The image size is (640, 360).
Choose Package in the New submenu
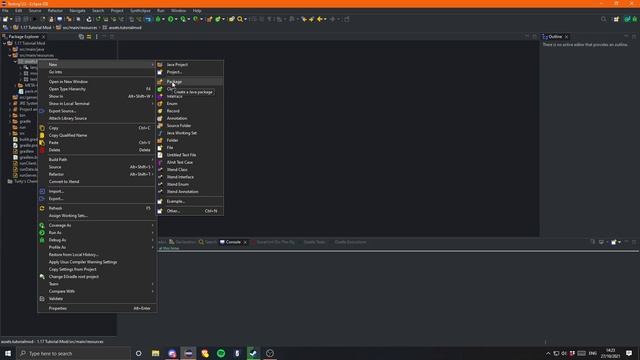click(x=190, y=82)
